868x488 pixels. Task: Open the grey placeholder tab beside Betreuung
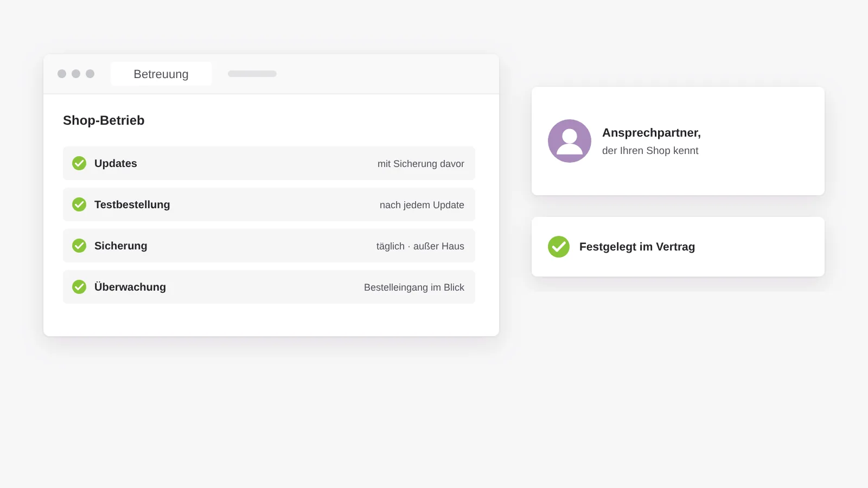[x=252, y=74]
